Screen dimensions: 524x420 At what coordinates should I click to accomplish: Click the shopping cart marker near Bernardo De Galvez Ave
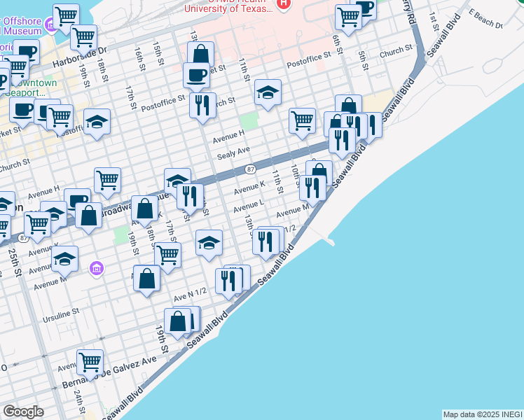[x=90, y=362]
